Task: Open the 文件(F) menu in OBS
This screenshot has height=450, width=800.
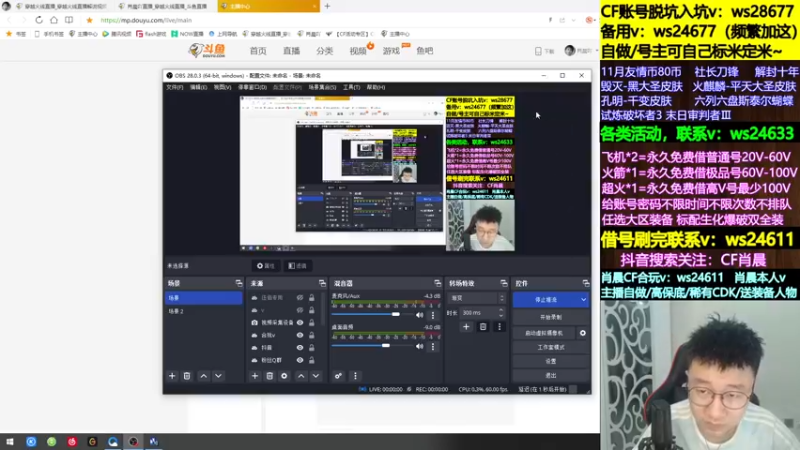Action: point(174,87)
